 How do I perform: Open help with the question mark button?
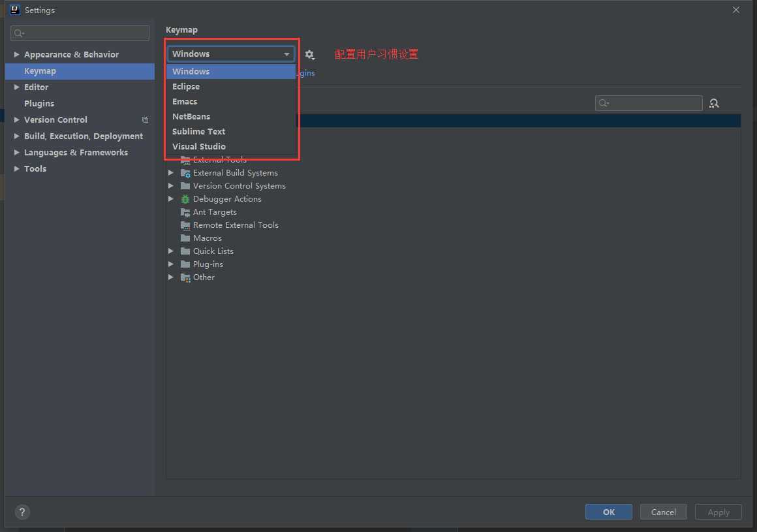click(22, 512)
